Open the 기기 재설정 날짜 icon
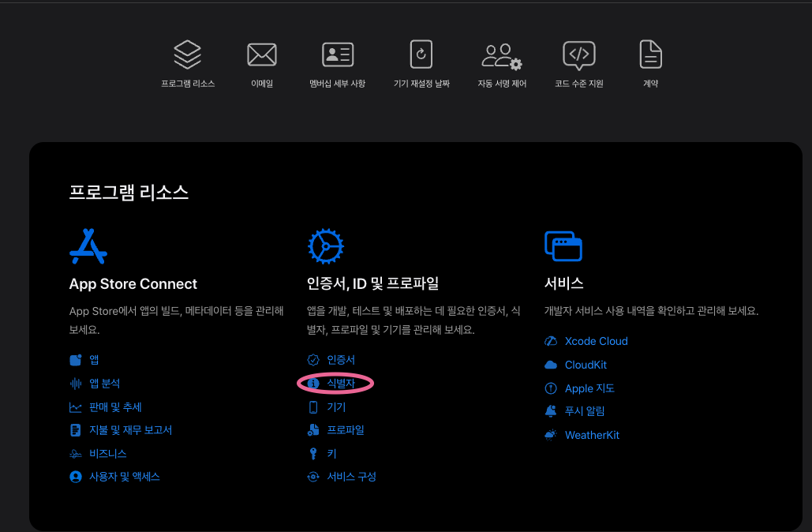This screenshot has height=532, width=812. (x=421, y=54)
